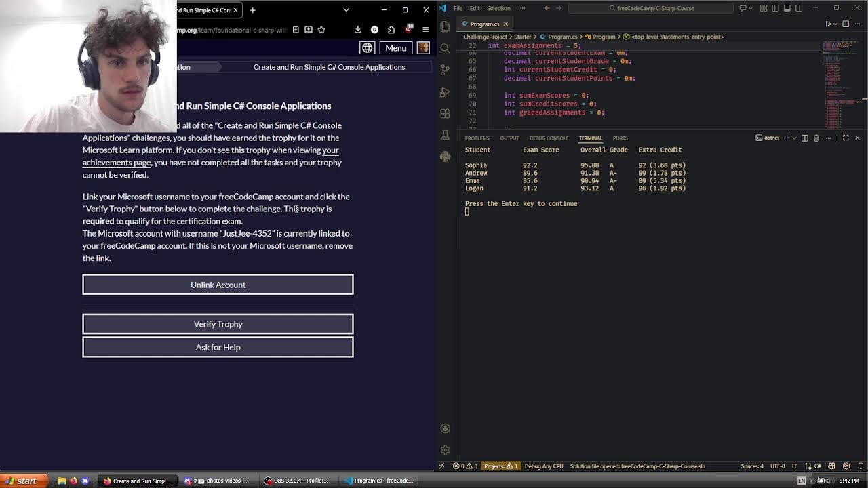This screenshot has width=868, height=488.
Task: Open Copilot status icon in status bar
Action: (x=831, y=466)
